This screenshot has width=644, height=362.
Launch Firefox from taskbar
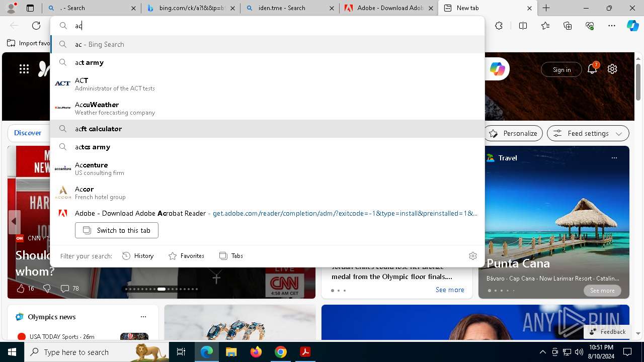click(x=256, y=352)
